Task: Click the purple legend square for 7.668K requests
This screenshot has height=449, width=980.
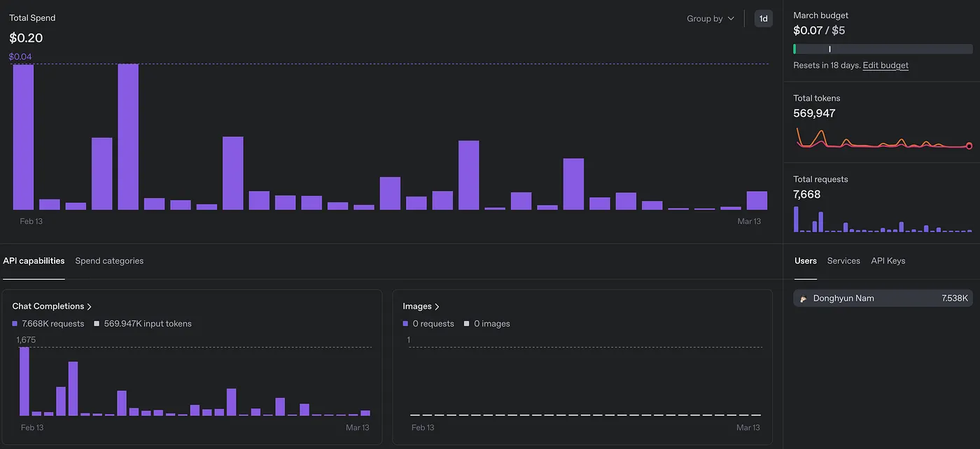Action: [x=15, y=324]
